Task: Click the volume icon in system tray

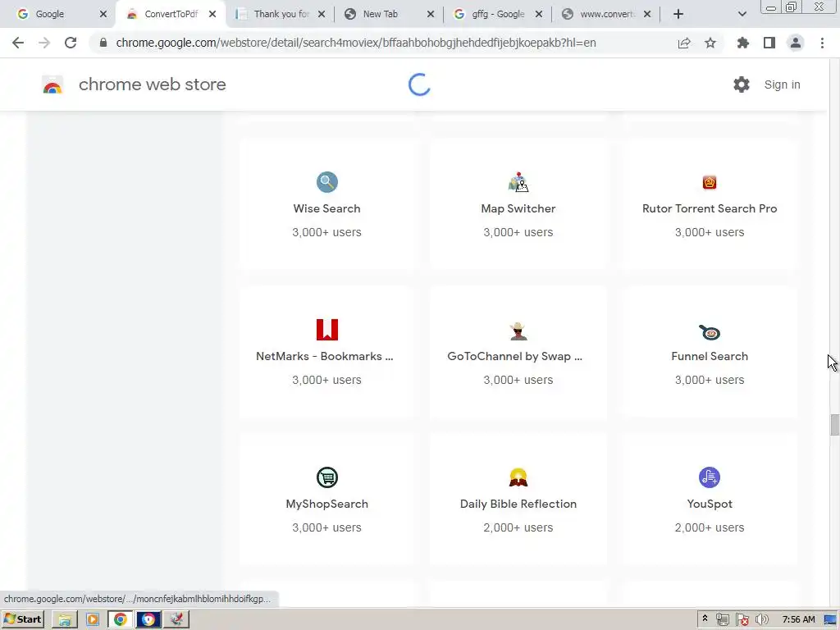Action: click(761, 620)
